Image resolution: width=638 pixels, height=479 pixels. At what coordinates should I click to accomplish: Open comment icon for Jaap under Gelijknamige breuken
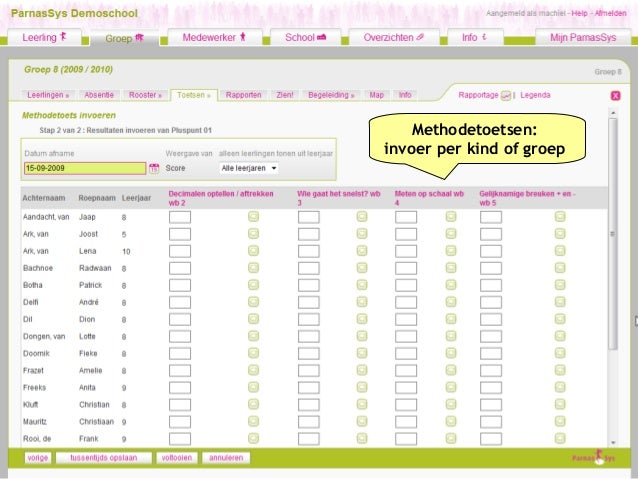click(x=560, y=217)
